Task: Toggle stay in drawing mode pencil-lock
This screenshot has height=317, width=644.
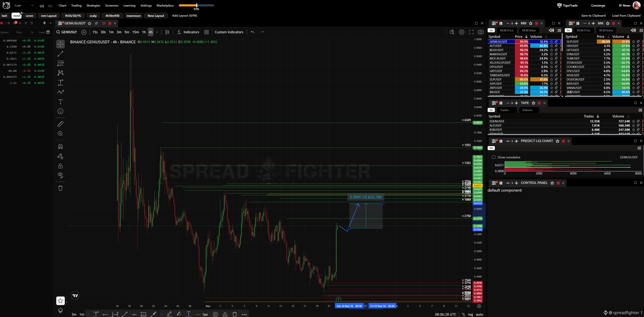Action: coord(60,156)
